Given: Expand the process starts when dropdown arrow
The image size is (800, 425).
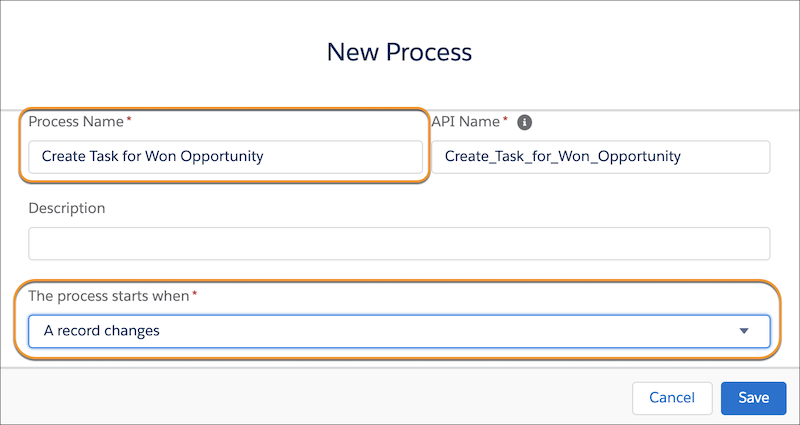Looking at the screenshot, I should point(744,331).
